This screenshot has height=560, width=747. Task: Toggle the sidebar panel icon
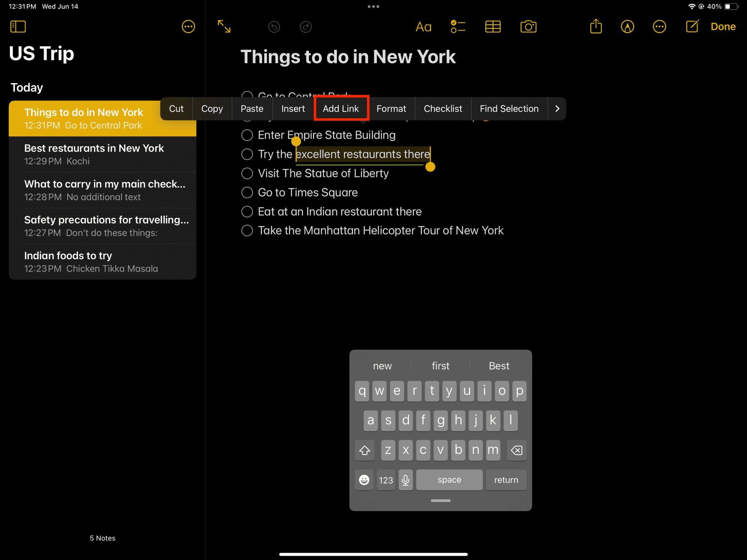tap(18, 27)
